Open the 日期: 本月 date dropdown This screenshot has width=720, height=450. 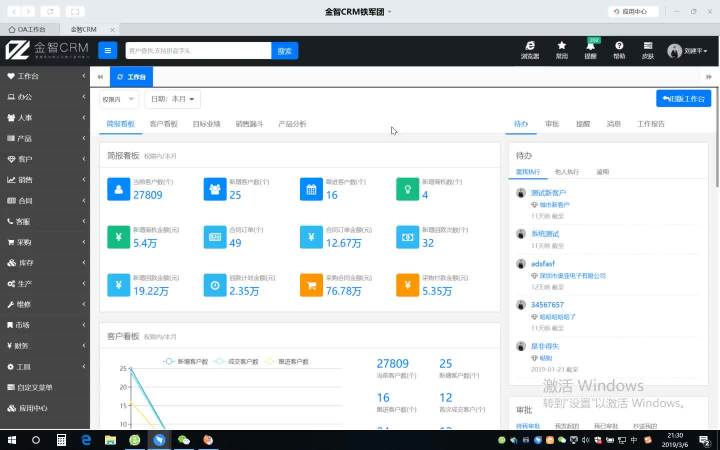(173, 99)
